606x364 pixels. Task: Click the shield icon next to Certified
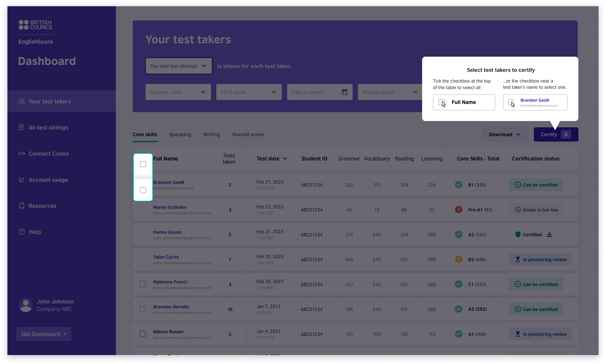tap(518, 235)
